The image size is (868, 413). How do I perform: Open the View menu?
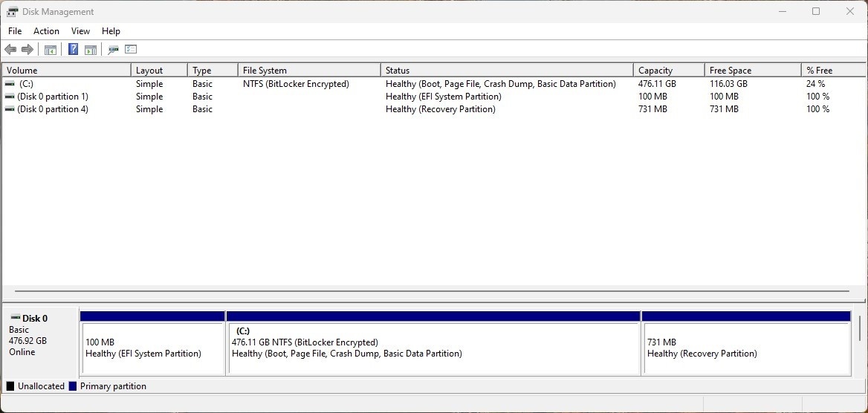click(80, 31)
